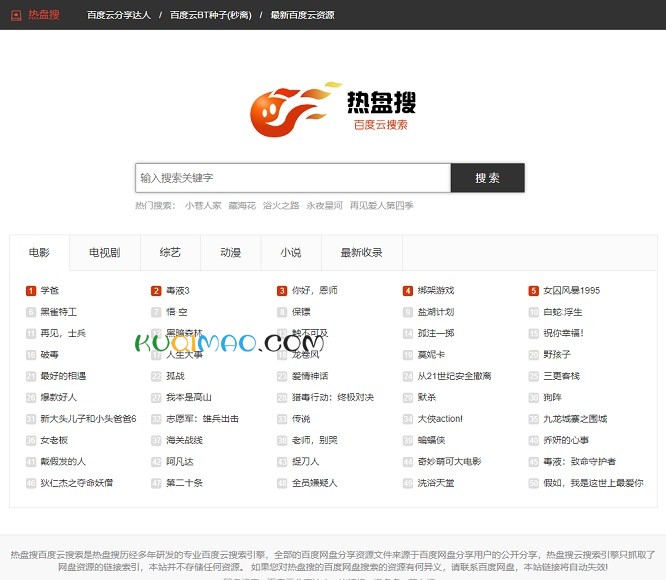666x580 pixels.
Task: Open 百度云BT种子(秒离) navigation link
Action: click(x=211, y=15)
